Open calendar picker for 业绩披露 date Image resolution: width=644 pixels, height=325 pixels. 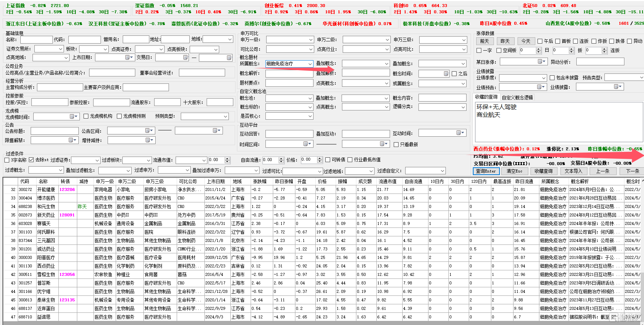click(x=618, y=86)
